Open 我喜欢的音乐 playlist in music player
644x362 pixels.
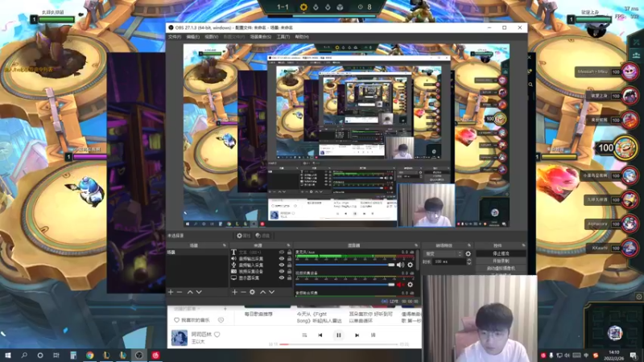click(192, 319)
